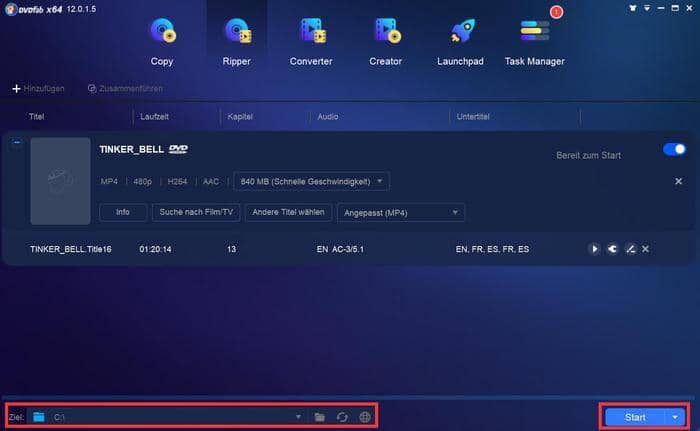The height and width of the screenshot is (431, 700).
Task: Click the skin/shirt icon in title bar
Action: pyautogui.click(x=633, y=8)
